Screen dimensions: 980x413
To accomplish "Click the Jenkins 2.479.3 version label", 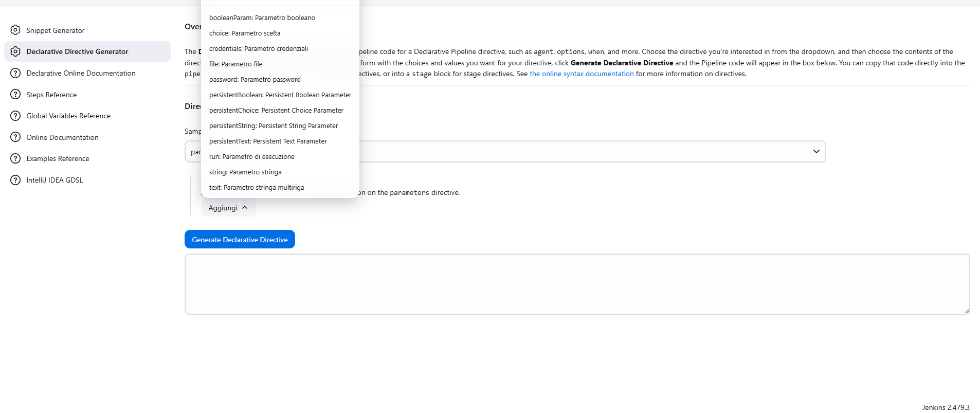I will [x=945, y=407].
